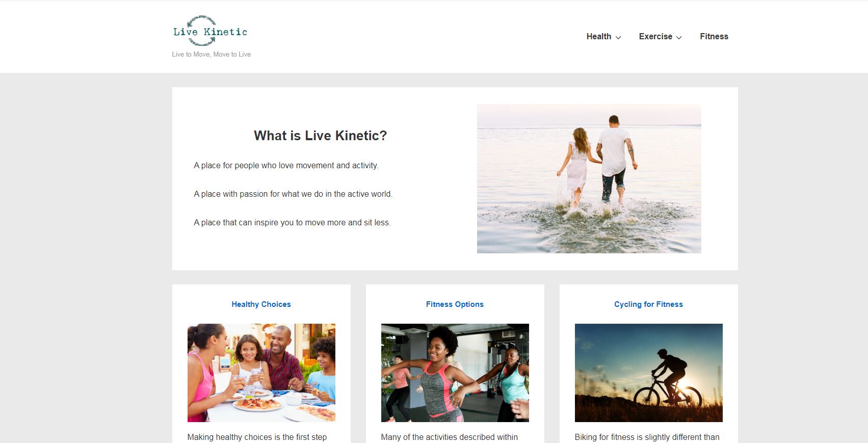Click the inspire you to move more sentence
This screenshot has width=868, height=443.
[292, 223]
